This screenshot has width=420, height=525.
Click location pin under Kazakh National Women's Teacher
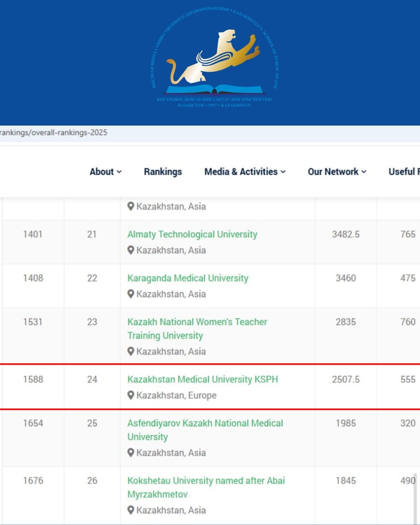click(x=131, y=351)
